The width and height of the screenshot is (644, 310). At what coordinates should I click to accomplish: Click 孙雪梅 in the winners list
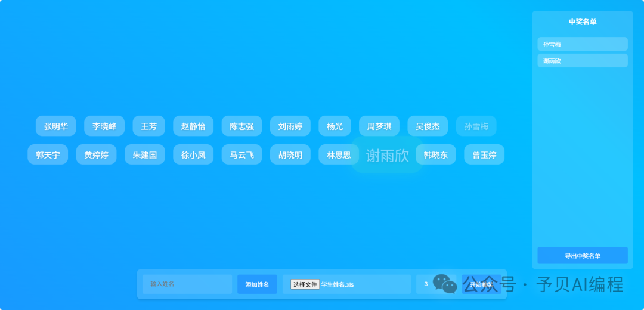click(x=583, y=44)
